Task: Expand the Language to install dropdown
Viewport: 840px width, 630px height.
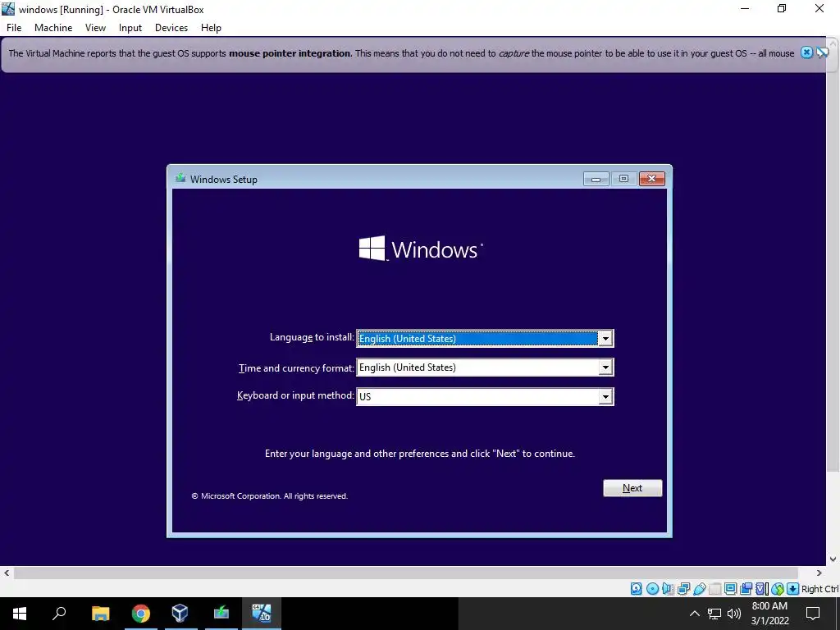Action: (x=606, y=339)
